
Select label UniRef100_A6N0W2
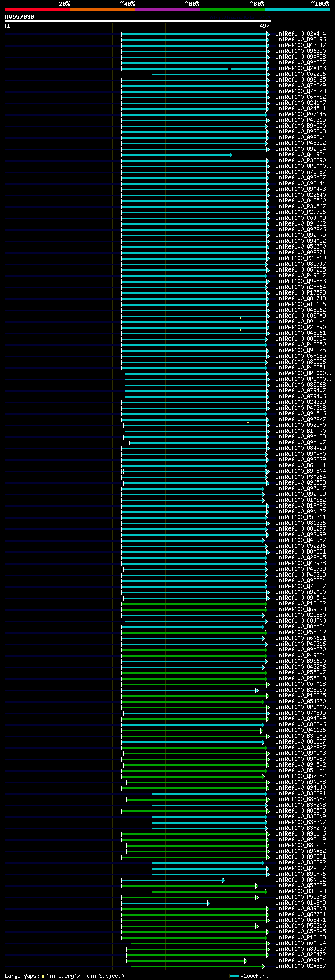point(300,880)
